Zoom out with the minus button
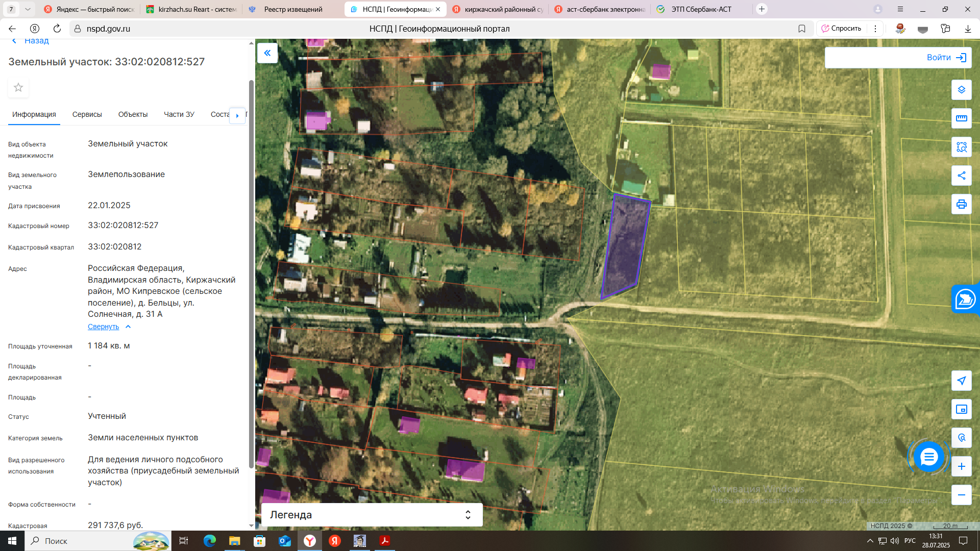This screenshot has height=551, width=980. click(x=961, y=495)
